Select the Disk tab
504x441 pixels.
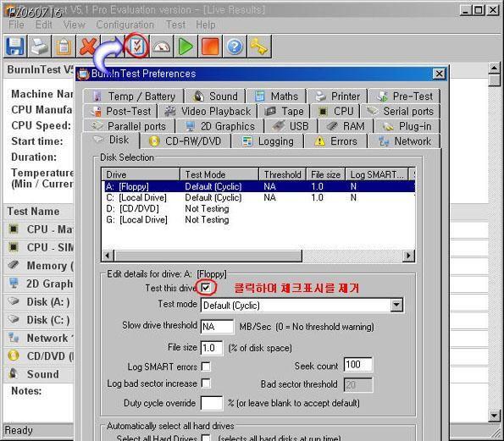point(111,140)
